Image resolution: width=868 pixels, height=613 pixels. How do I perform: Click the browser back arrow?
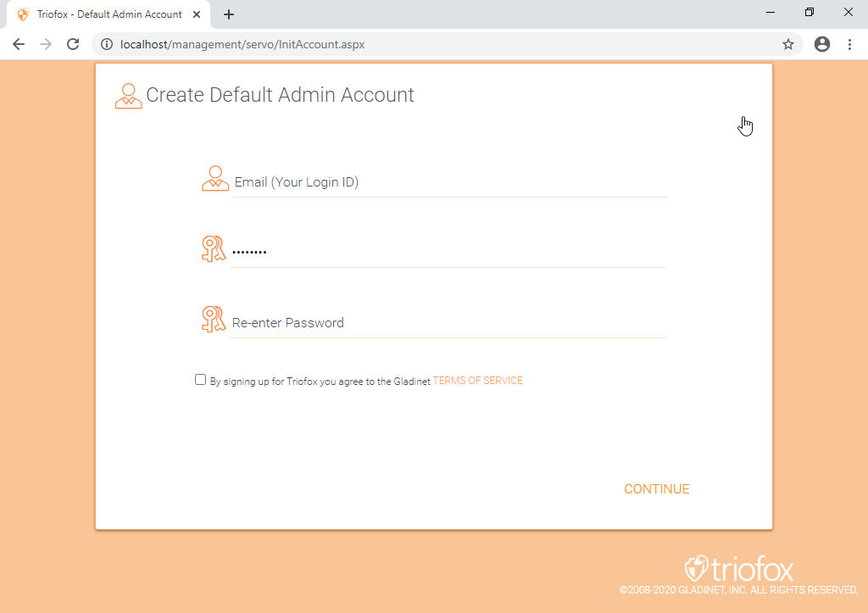19,44
